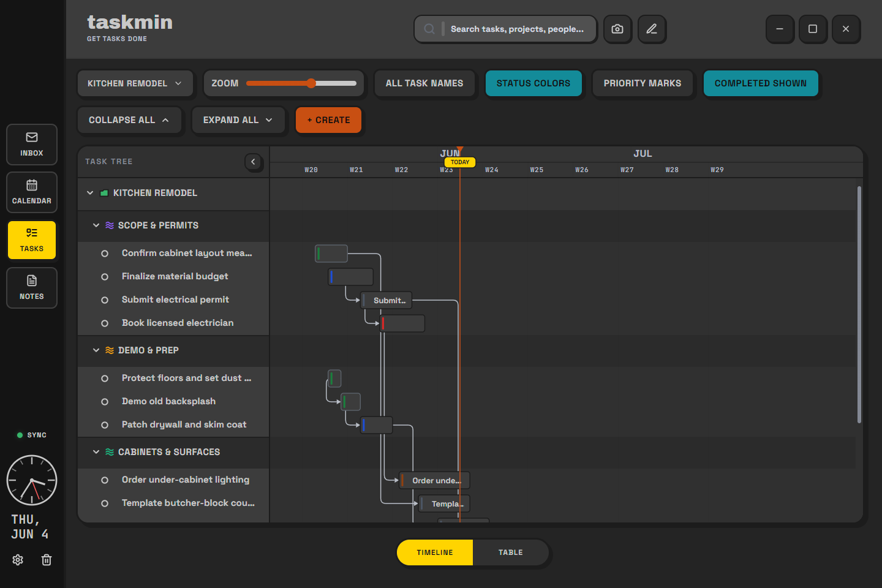Toggle Status Colors option

pos(533,83)
